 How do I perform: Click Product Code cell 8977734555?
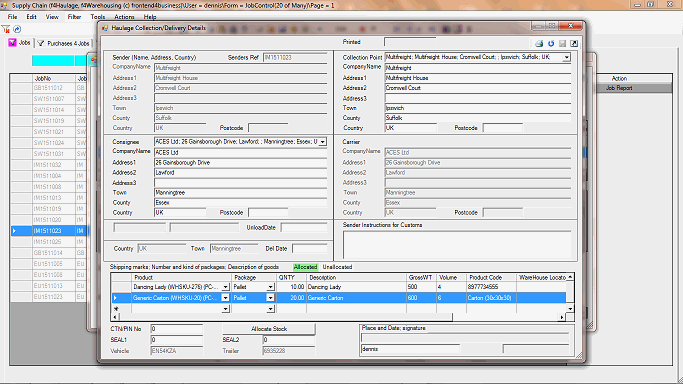[491, 287]
